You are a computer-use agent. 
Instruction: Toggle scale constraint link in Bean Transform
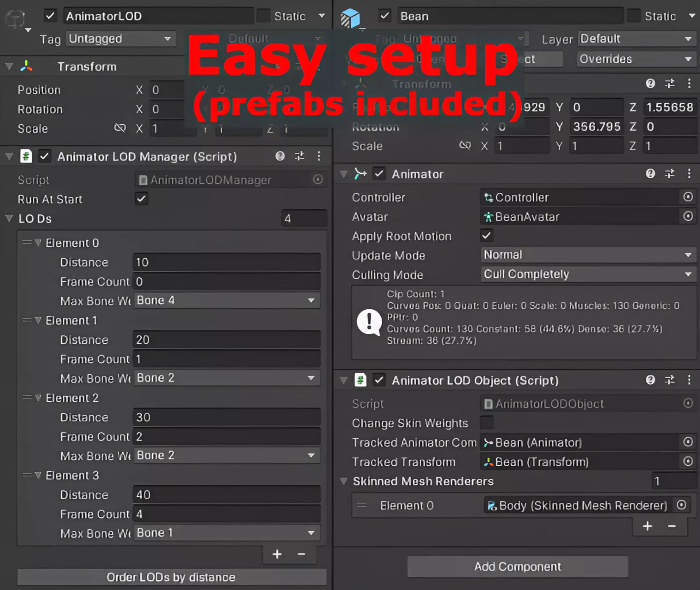(465, 145)
